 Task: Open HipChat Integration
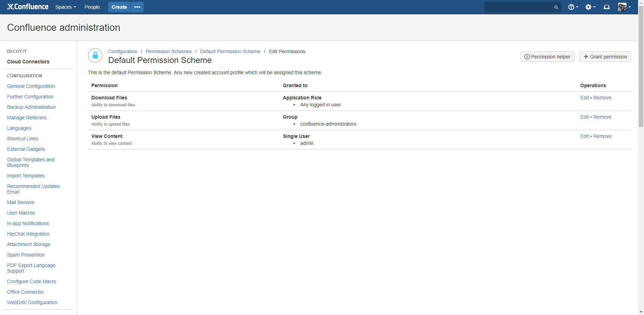28,234
